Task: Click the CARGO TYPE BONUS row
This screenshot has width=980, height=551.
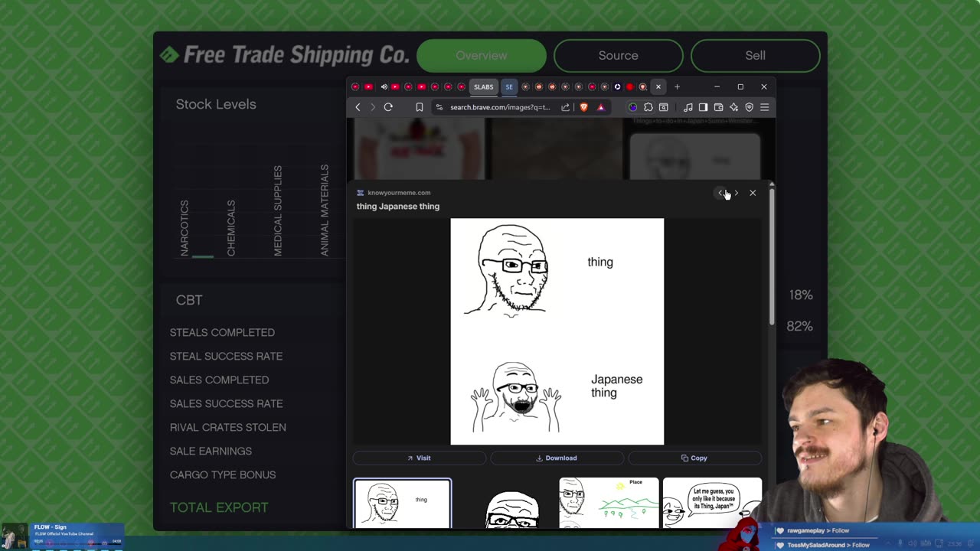Action: coord(222,474)
